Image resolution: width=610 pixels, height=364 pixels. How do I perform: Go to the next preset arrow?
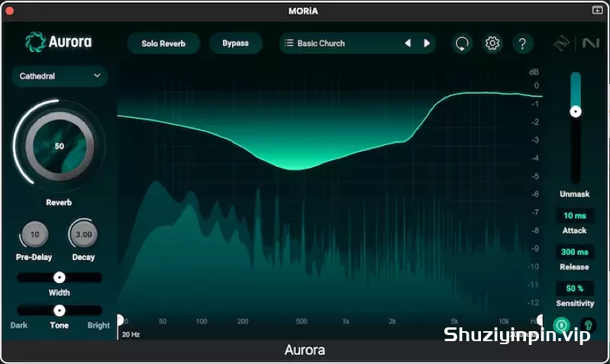(426, 43)
